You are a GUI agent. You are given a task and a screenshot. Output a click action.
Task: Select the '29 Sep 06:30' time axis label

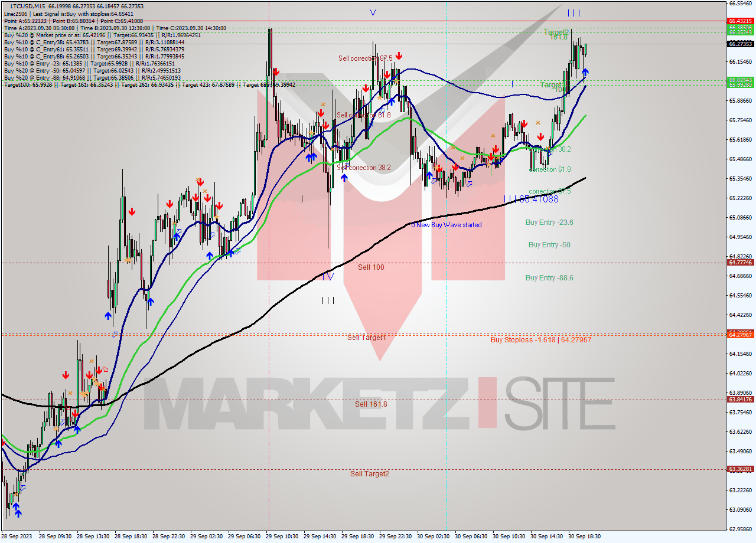tap(245, 537)
